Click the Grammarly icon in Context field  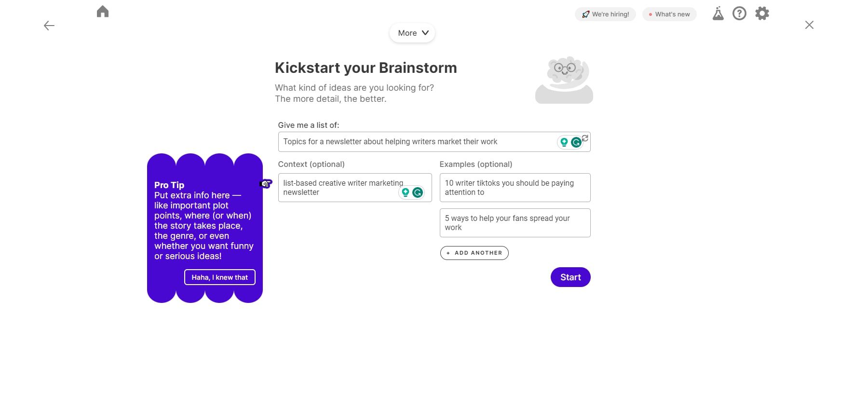click(x=418, y=192)
